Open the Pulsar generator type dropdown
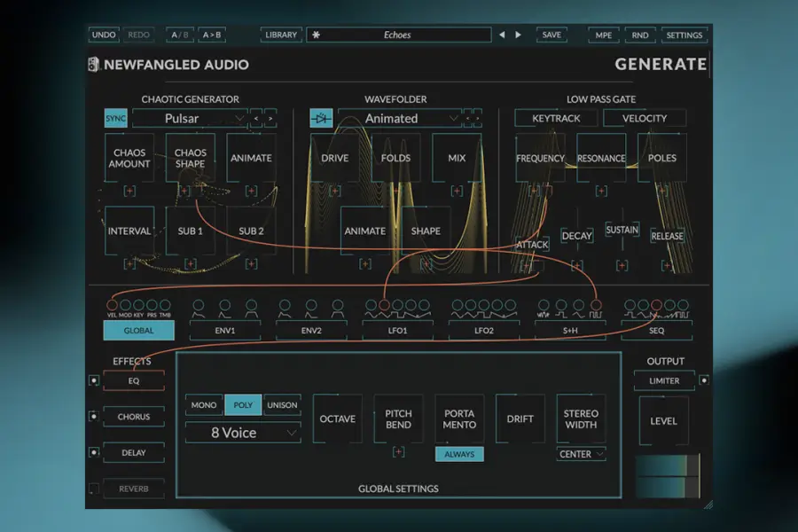Screen dimensions: 798x532 pos(190,119)
